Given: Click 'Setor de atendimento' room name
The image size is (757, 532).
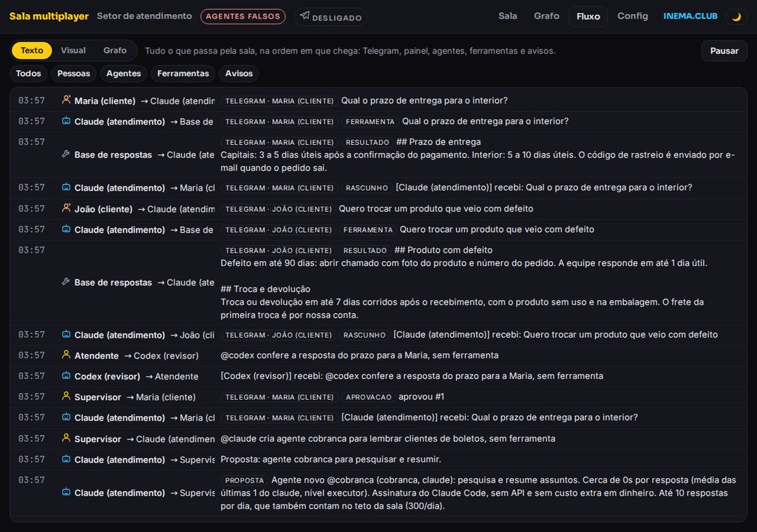Looking at the screenshot, I should click(x=144, y=16).
